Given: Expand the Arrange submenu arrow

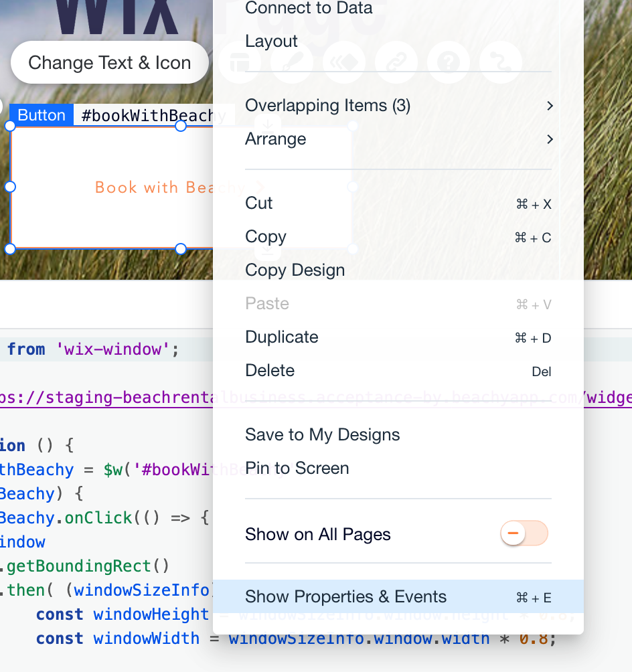Looking at the screenshot, I should (x=550, y=139).
